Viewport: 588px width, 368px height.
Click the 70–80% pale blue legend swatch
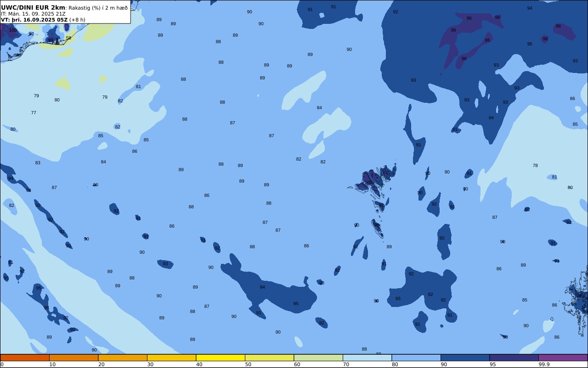pyautogui.click(x=367, y=357)
